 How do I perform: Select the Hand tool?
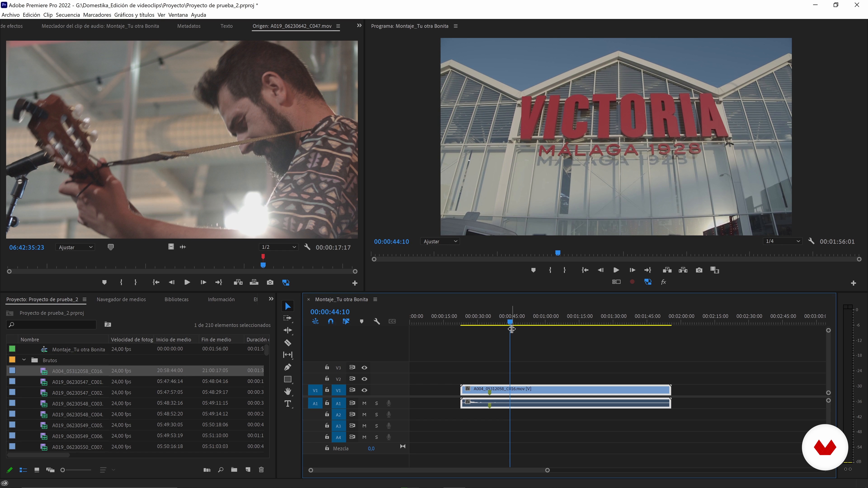(x=288, y=391)
